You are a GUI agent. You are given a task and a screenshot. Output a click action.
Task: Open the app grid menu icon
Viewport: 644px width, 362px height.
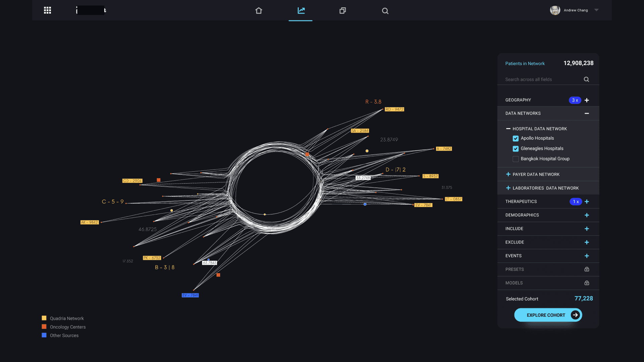coord(48,10)
